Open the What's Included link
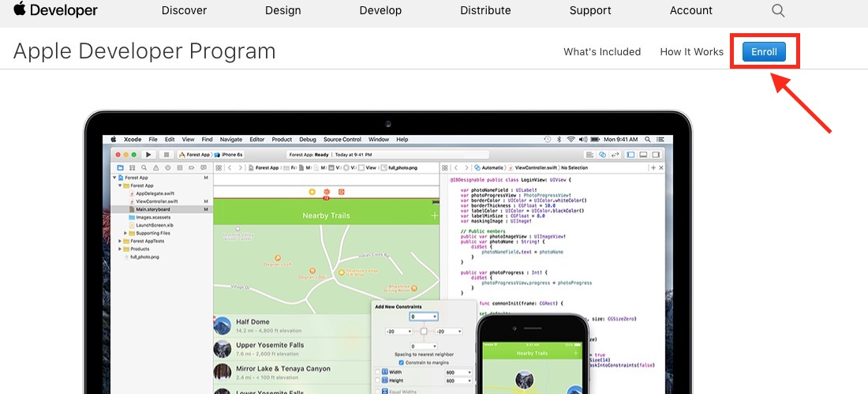This screenshot has width=868, height=394. tap(602, 52)
